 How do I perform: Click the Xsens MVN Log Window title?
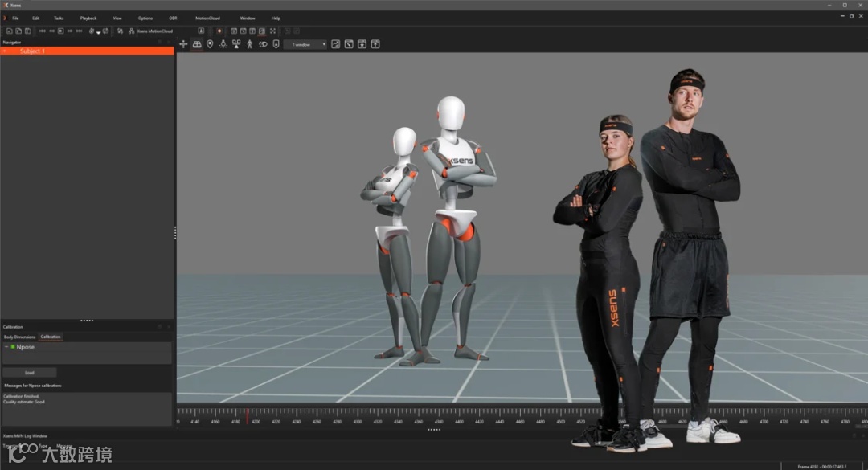(25, 436)
